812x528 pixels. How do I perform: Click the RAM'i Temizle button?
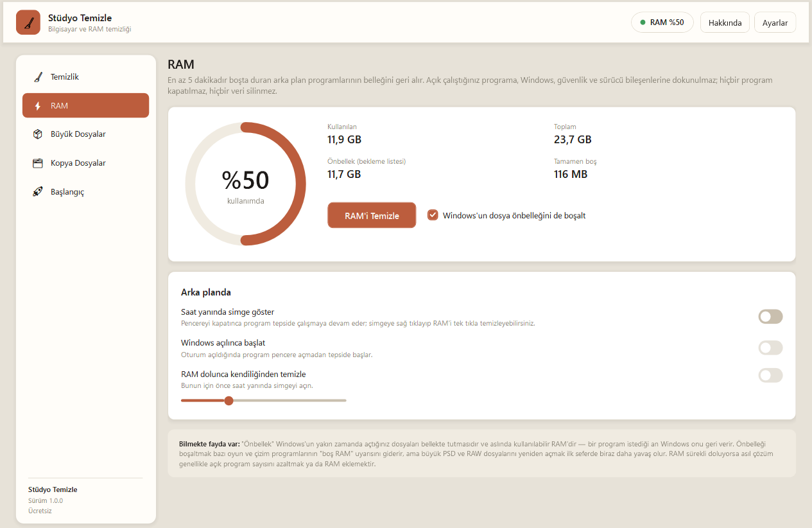[x=372, y=215]
